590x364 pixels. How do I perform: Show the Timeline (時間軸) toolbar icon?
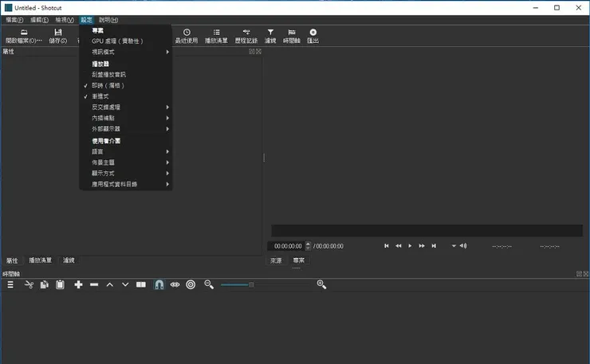pos(292,36)
